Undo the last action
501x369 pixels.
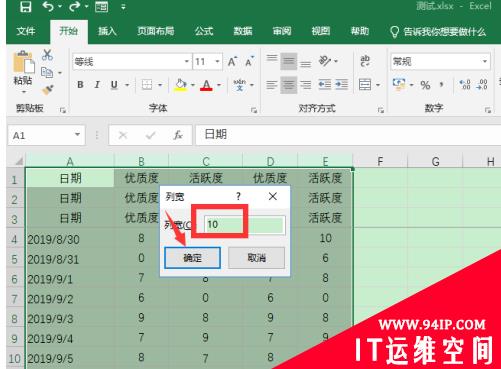[48, 6]
